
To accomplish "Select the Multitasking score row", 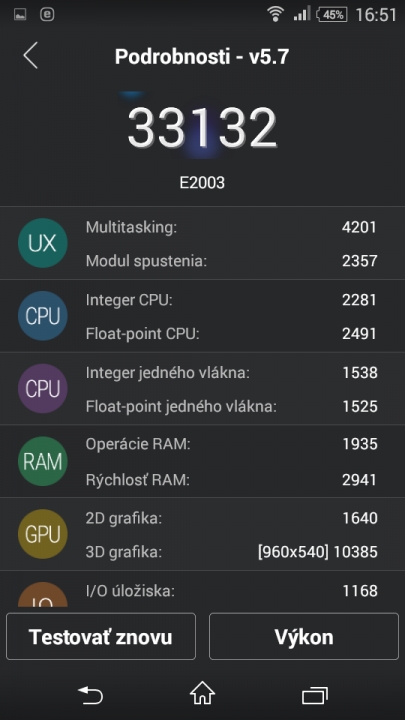I will point(231,227).
